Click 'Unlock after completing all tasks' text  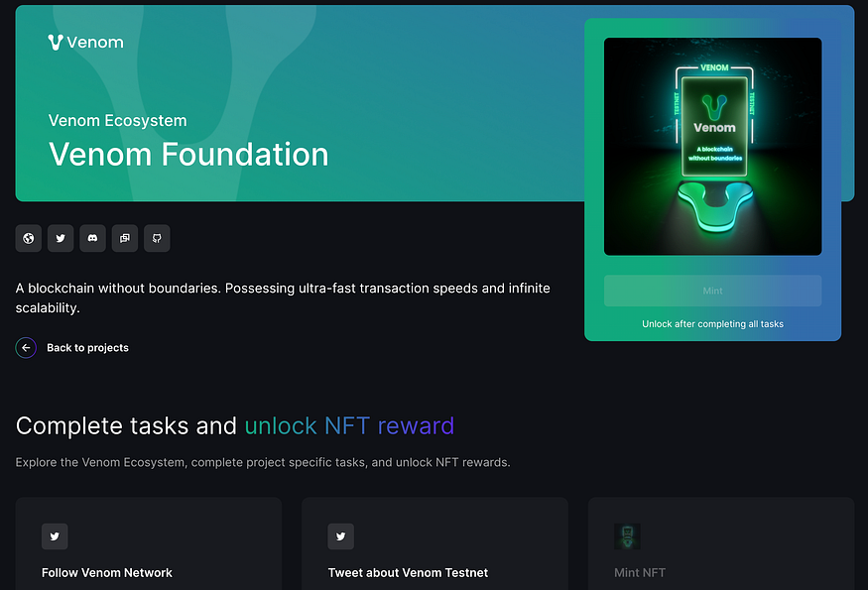click(712, 324)
